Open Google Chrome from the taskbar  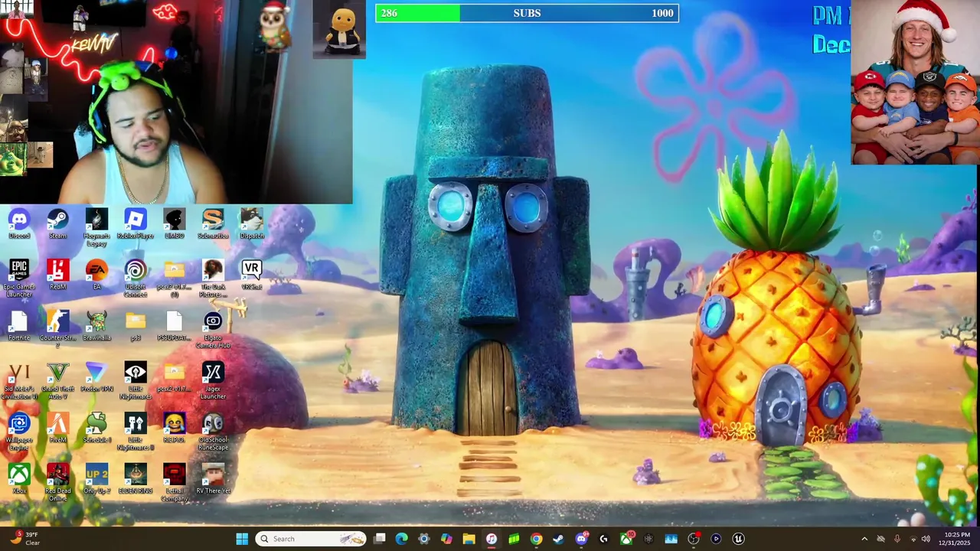(536, 539)
